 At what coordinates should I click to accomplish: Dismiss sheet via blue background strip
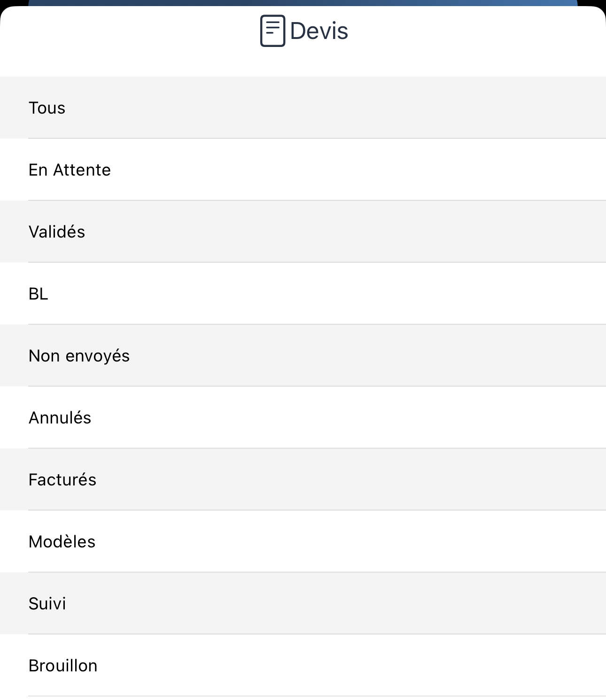click(x=303, y=3)
